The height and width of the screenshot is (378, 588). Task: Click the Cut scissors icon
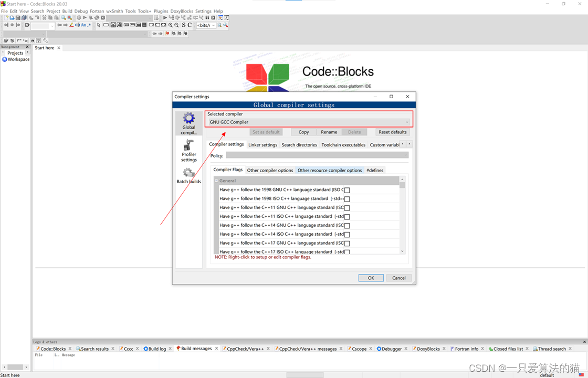click(x=44, y=18)
